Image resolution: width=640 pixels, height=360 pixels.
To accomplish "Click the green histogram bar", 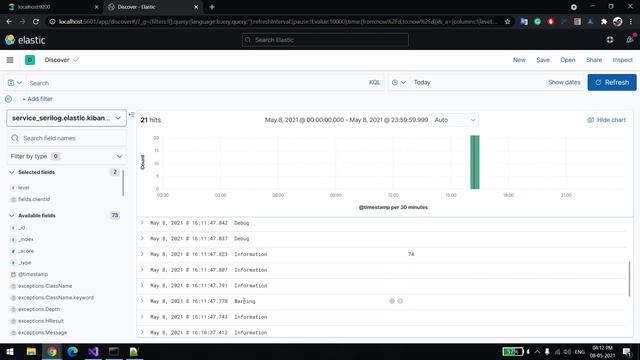I will [475, 162].
